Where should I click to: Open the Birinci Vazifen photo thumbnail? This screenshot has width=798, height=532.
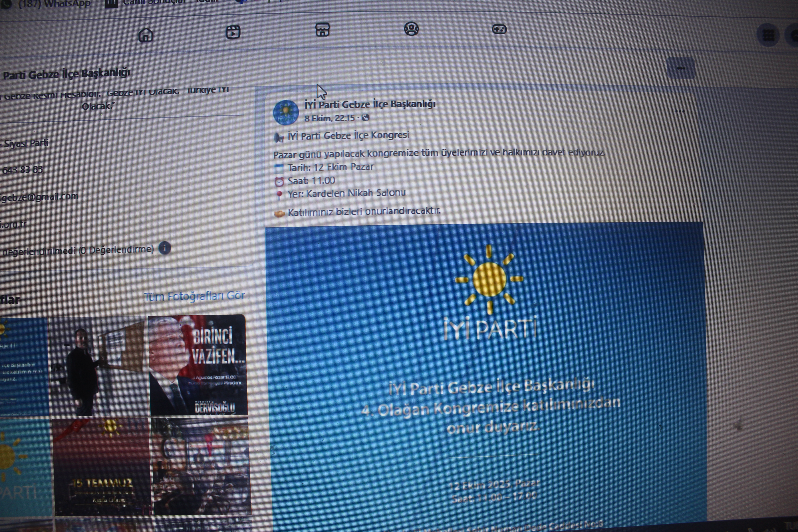[198, 365]
